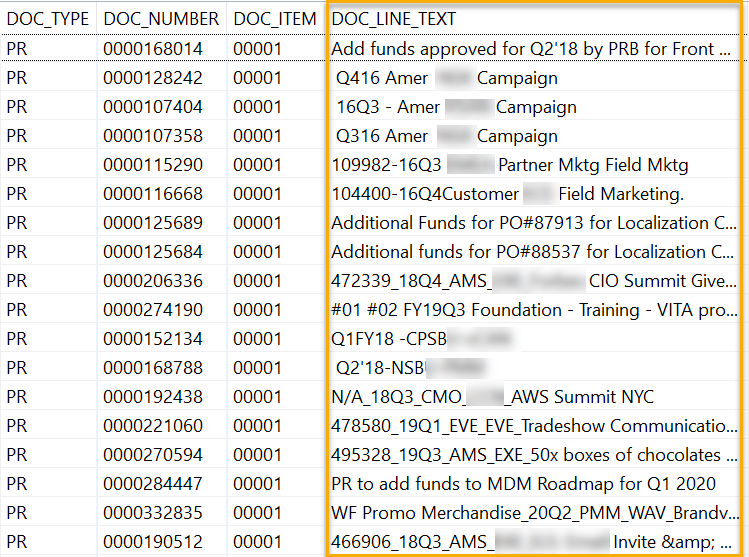This screenshot has height=557, width=749.
Task: Select document number 0000168014 cell
Action: 153,49
